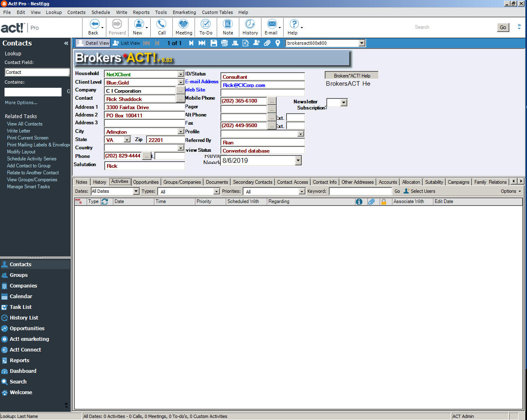Click the Brokers*ACT! Help button

point(352,75)
